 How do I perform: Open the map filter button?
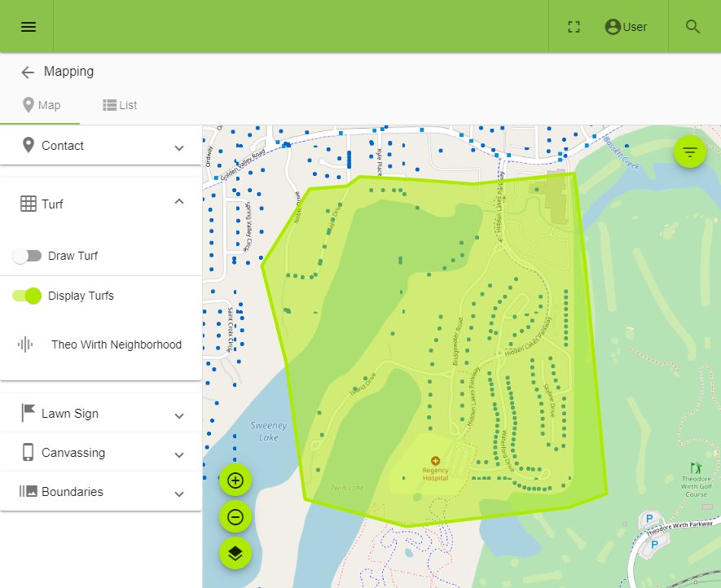coord(689,151)
